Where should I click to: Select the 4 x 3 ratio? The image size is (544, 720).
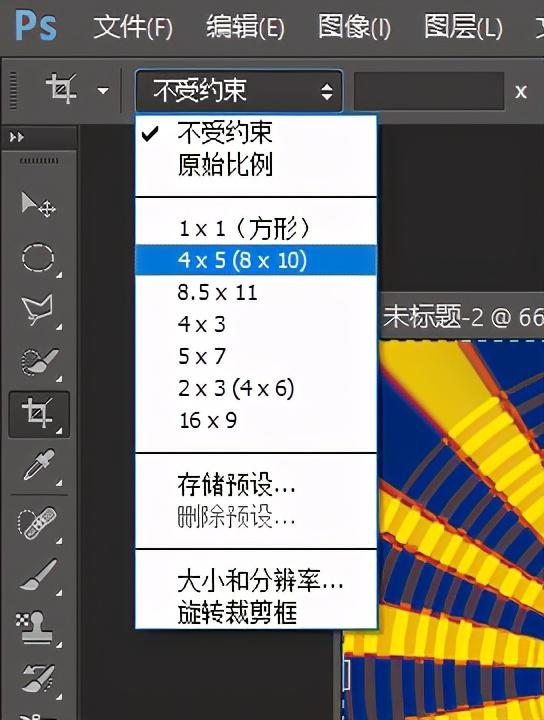click(x=256, y=324)
